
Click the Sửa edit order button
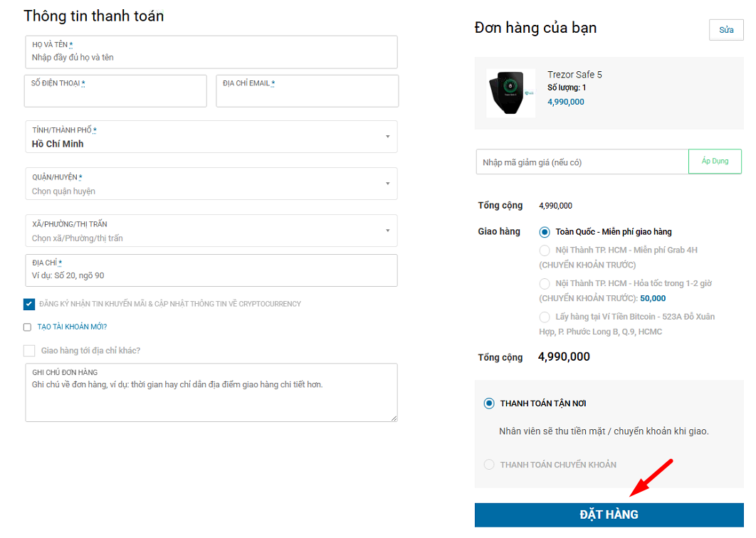coord(726,30)
